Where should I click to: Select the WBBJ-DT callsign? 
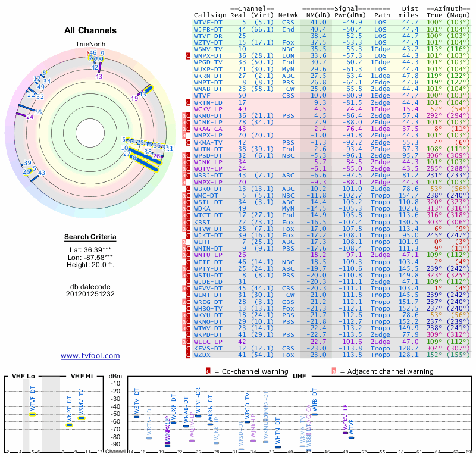pos(208,175)
